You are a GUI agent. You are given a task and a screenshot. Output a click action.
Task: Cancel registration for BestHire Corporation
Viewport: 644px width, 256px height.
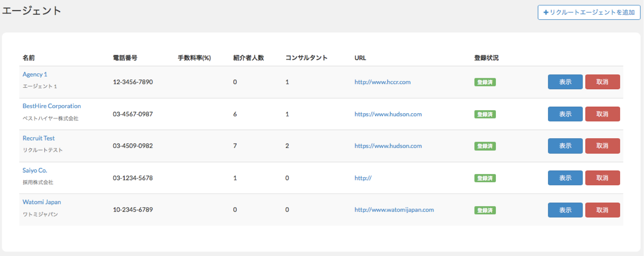[x=602, y=114]
